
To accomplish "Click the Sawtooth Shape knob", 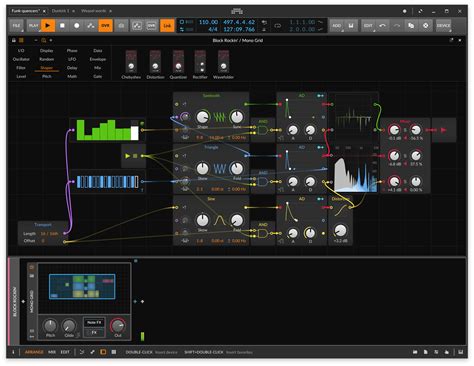I will tap(202, 117).
